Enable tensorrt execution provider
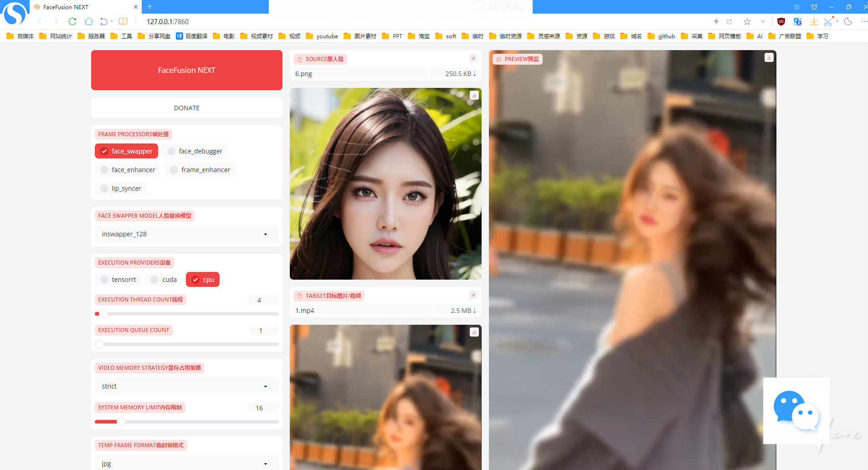This screenshot has width=868, height=470. [118, 280]
